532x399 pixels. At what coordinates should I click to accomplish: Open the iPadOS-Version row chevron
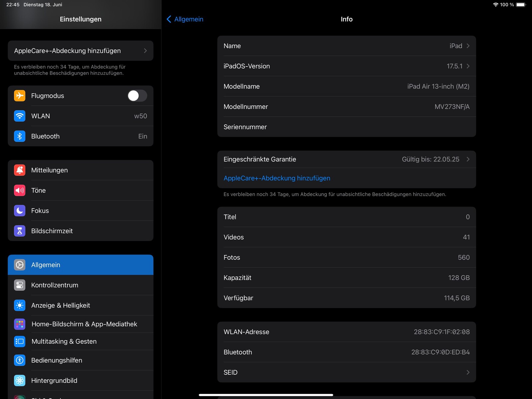click(468, 66)
